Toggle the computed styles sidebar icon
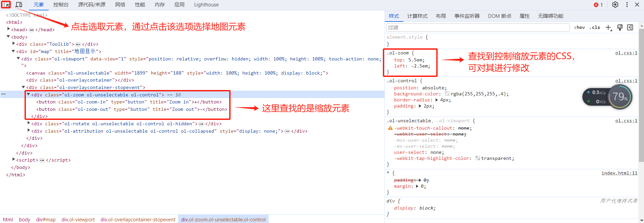This screenshot has width=644, height=223. [630, 28]
